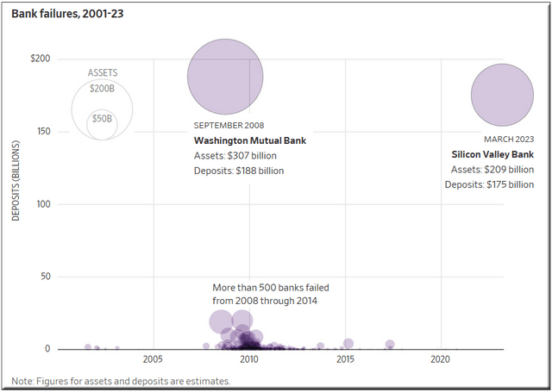The image size is (552, 392).
Task: Click 'Deposits: $175 billion' text
Action: [489, 184]
